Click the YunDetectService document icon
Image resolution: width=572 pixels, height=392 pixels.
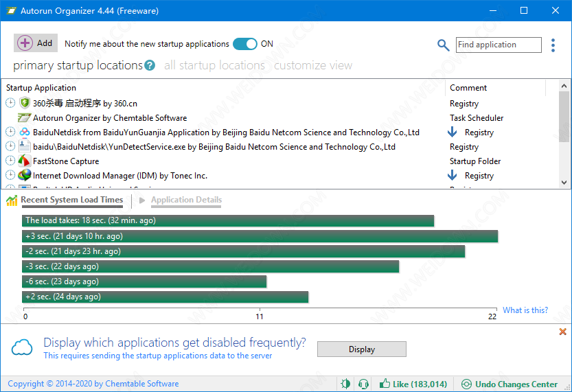pyautogui.click(x=25, y=146)
